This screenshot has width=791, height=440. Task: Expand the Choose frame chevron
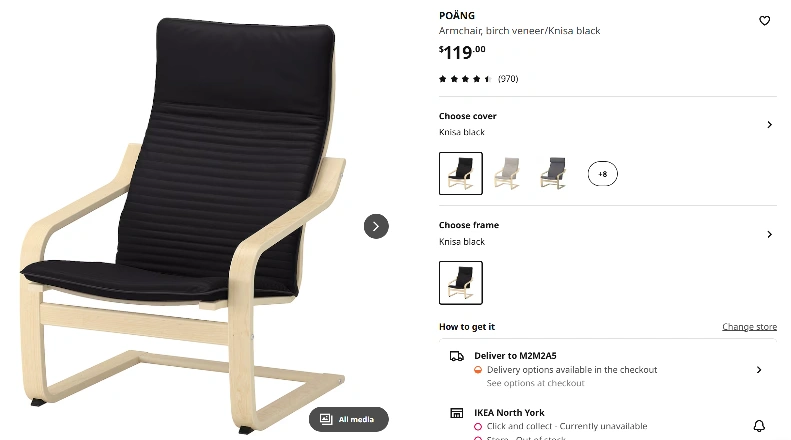click(x=769, y=234)
